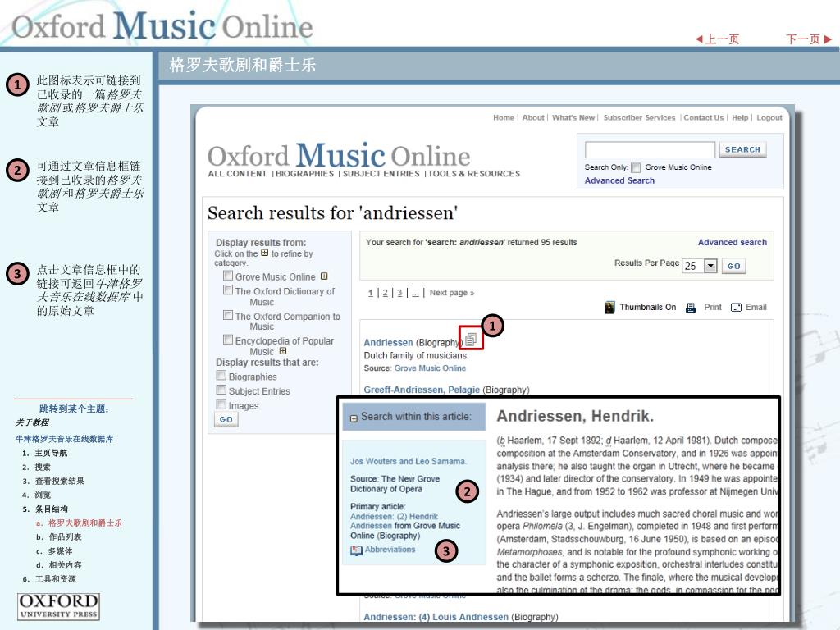Select 多媒体 subtopic
Image resolution: width=840 pixels, height=630 pixels.
61,550
